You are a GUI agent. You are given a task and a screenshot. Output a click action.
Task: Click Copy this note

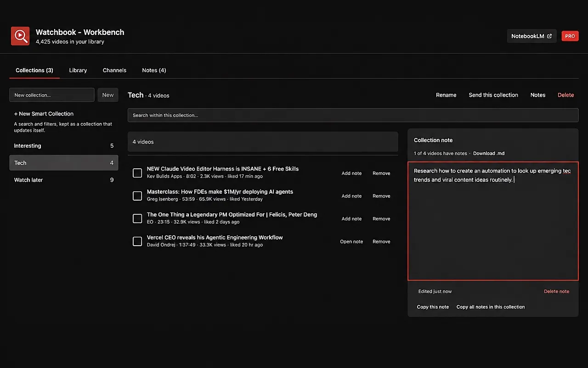(433, 307)
